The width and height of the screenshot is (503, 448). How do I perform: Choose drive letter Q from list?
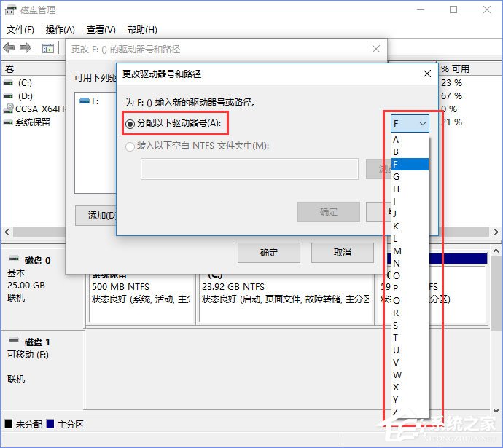410,301
